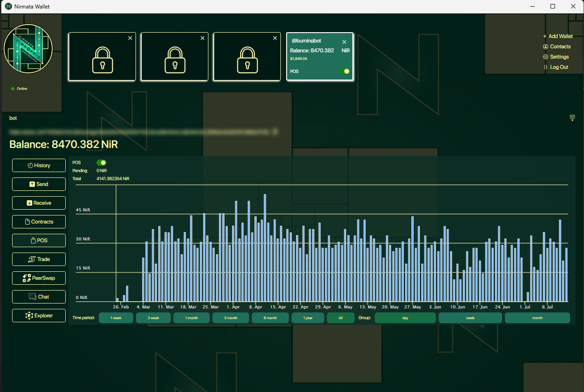The width and height of the screenshot is (584, 392).
Task: Click the Nirmata Network logo
Action: pyautogui.click(x=28, y=49)
